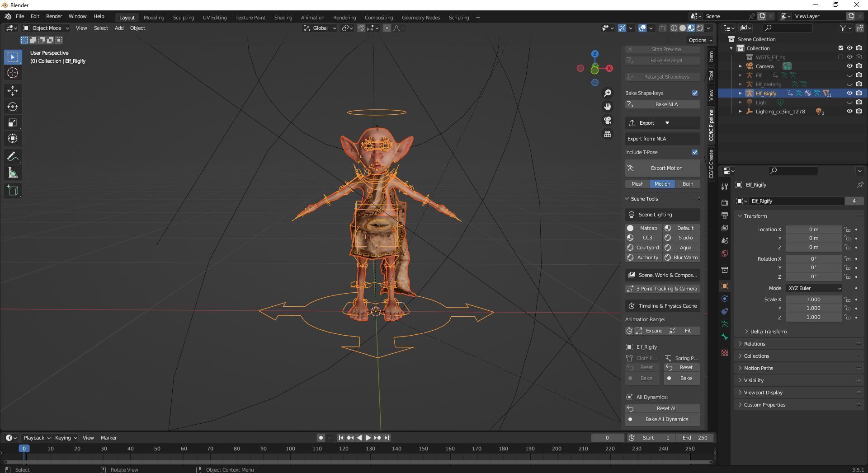Select the Measure tool
Screen dimensions: 868x473
point(13,173)
